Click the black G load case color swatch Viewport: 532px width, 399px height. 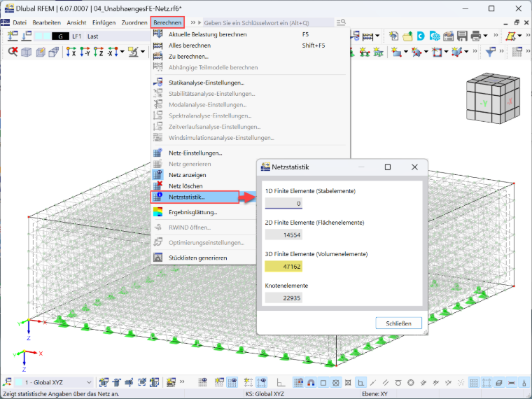[60, 36]
